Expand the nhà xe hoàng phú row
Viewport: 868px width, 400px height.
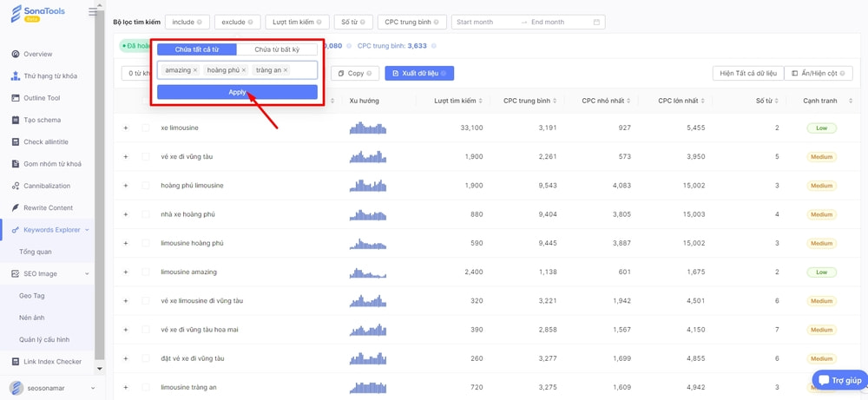coord(126,214)
